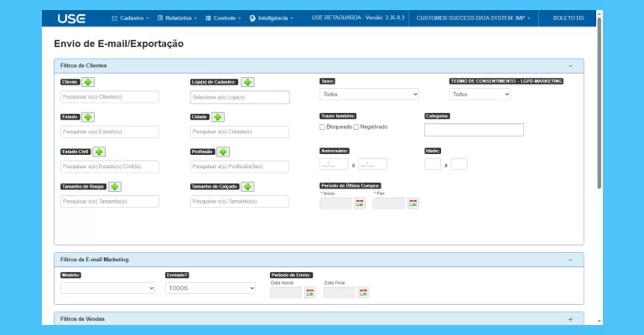Click the Categoria input field
Screen dimensions: 644x335
(x=474, y=130)
